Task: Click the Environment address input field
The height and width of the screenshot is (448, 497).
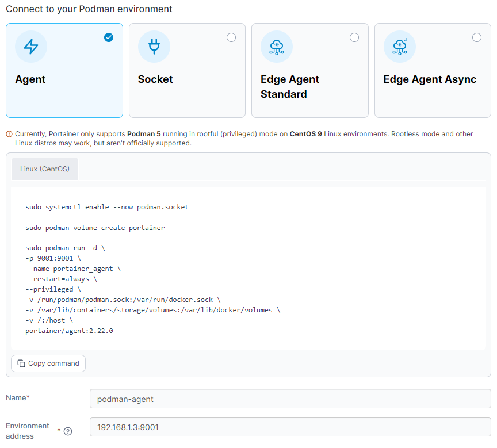Action: pos(290,427)
